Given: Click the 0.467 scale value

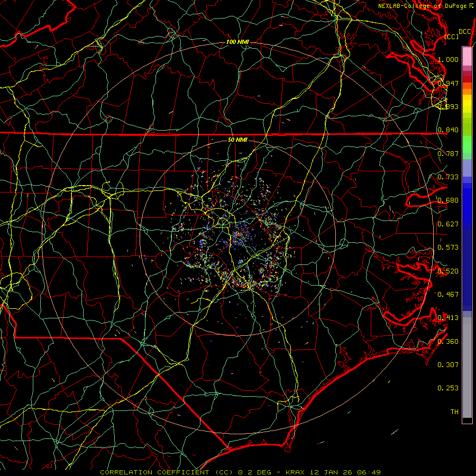Looking at the screenshot, I should tap(448, 295).
